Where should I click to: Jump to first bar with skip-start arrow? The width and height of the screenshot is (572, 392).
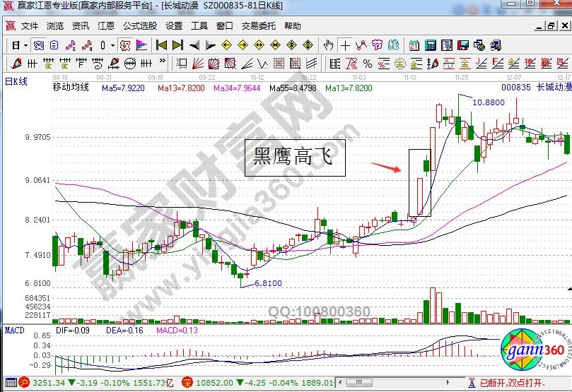pyautogui.click(x=160, y=45)
